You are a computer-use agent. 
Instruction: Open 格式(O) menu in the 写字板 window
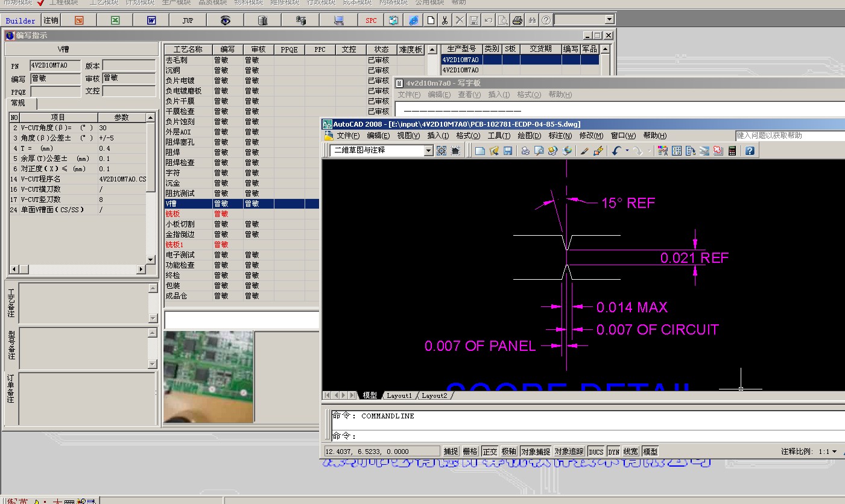pos(529,95)
